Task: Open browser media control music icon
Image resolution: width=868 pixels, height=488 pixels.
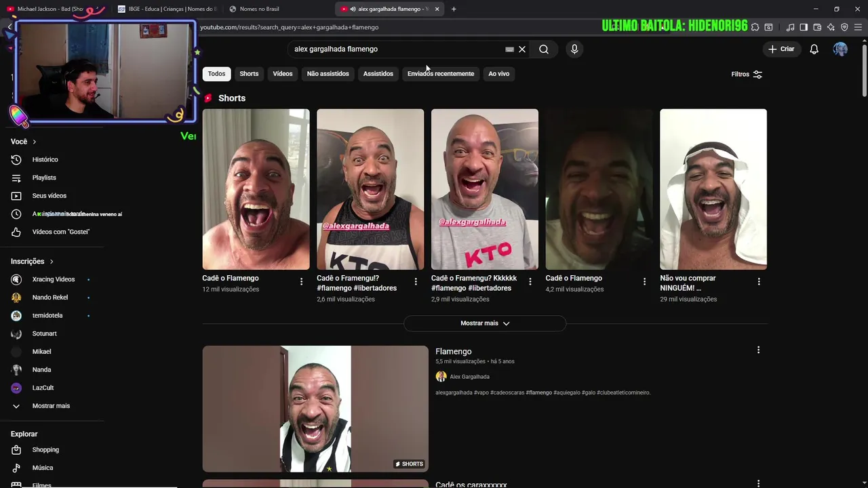Action: (790, 27)
